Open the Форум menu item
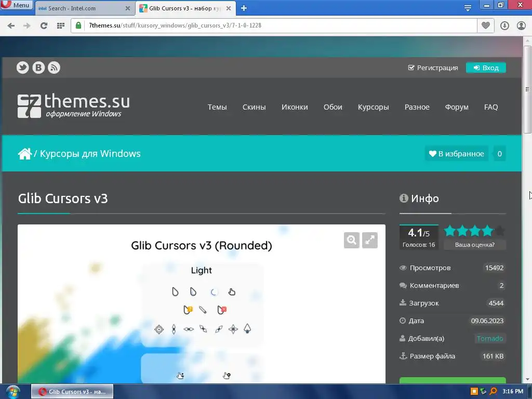 pos(457,107)
